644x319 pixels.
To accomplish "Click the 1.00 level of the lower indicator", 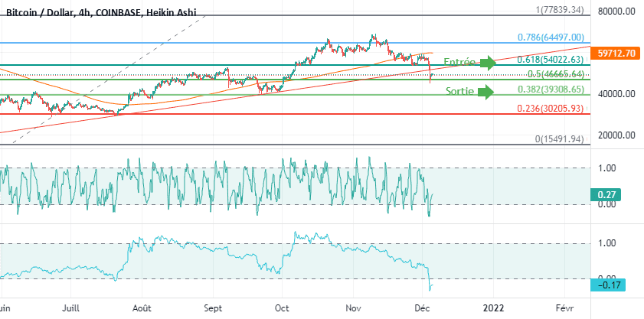I will pos(606,243).
